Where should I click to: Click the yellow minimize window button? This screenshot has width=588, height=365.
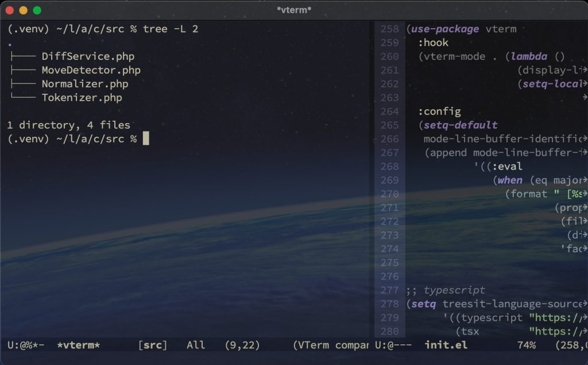pyautogui.click(x=23, y=10)
